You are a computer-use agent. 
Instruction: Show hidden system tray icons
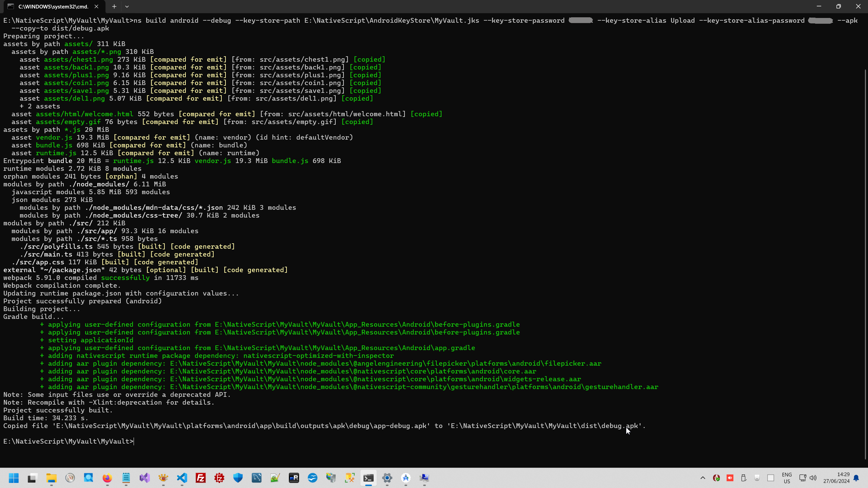point(703,478)
